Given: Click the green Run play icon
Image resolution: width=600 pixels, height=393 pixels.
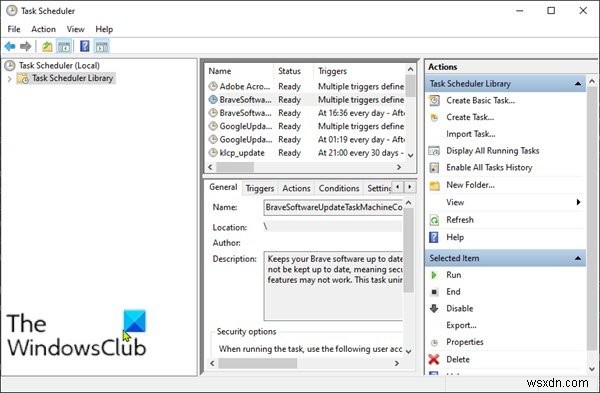Looking at the screenshot, I should point(434,275).
